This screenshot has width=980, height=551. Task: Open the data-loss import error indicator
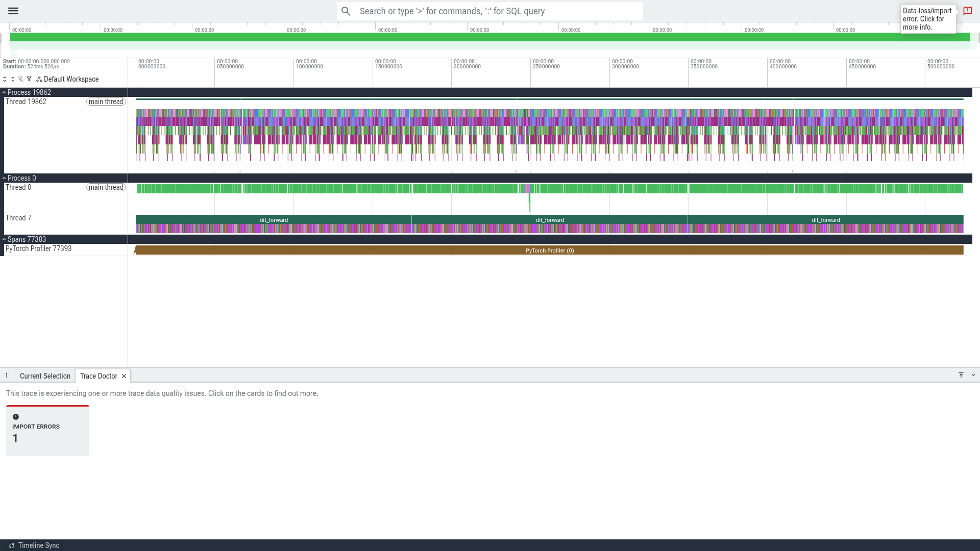coord(967,11)
